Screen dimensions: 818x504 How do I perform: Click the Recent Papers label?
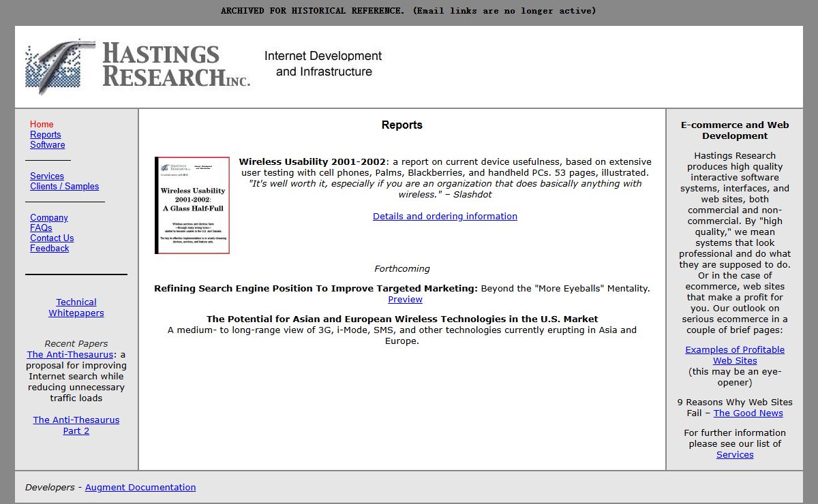click(x=76, y=343)
